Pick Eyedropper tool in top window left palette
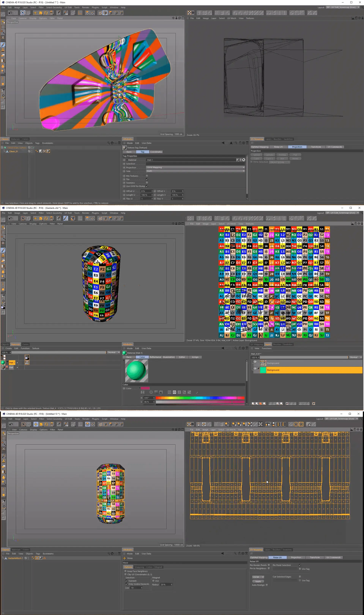The image size is (364, 615). click(3, 91)
